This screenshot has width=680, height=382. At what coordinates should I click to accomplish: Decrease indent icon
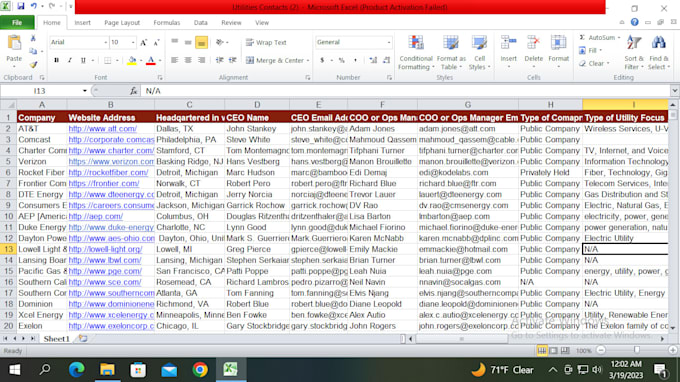[x=219, y=60]
